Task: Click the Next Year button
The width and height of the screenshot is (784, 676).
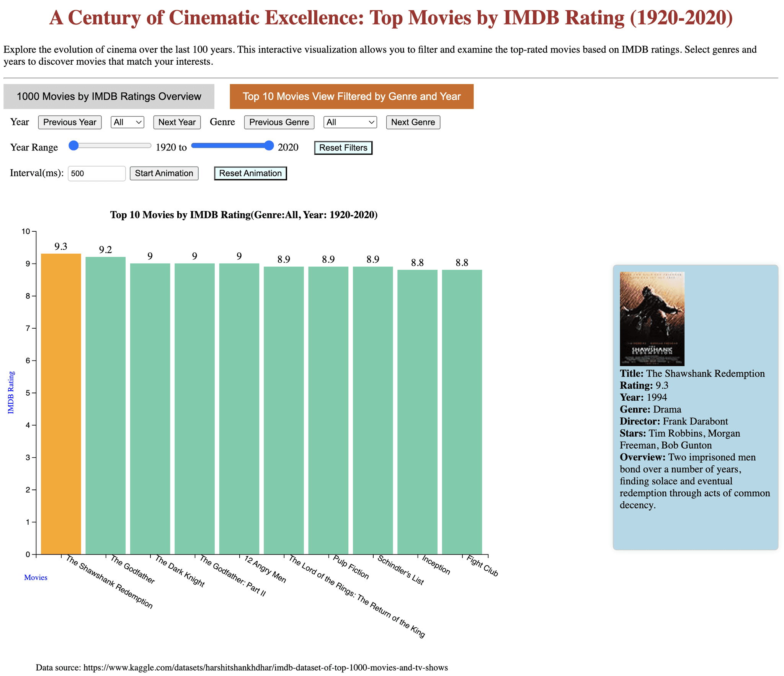Action: (176, 122)
